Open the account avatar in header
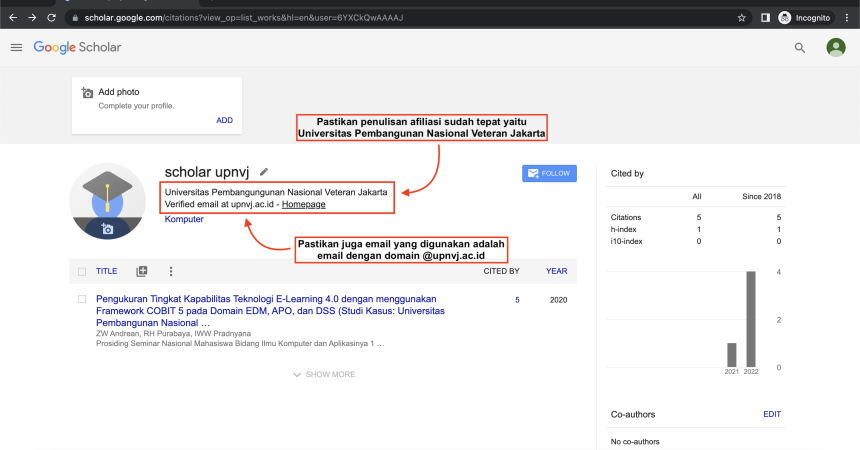 tap(836, 48)
